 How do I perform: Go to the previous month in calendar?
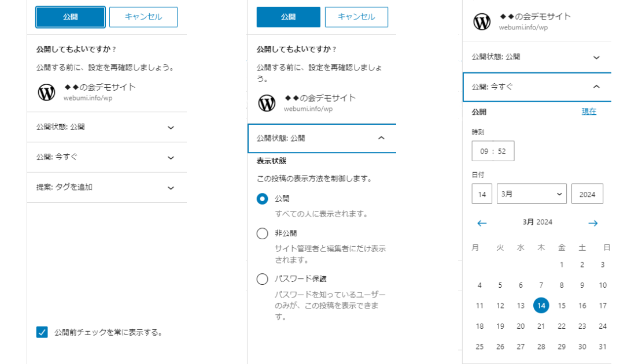pos(482,223)
